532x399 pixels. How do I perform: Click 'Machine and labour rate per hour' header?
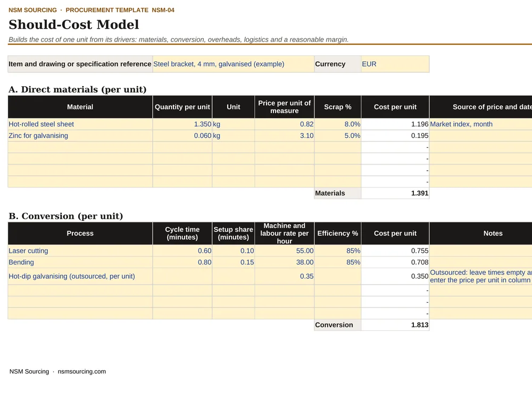pos(284,234)
